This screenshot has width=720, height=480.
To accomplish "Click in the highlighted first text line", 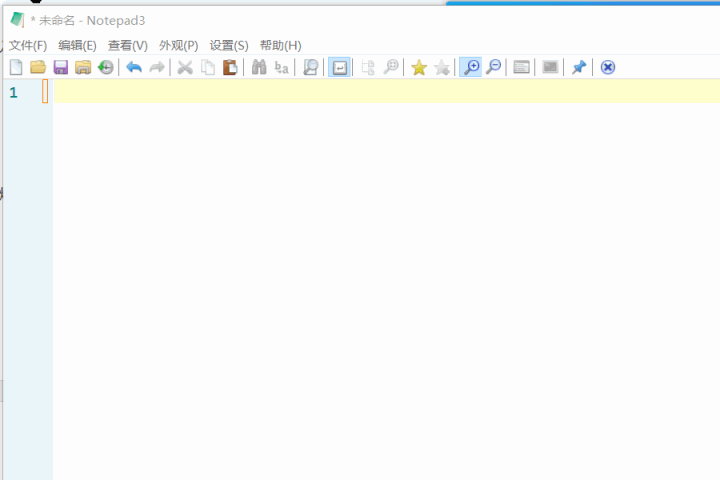I will pyautogui.click(x=380, y=92).
